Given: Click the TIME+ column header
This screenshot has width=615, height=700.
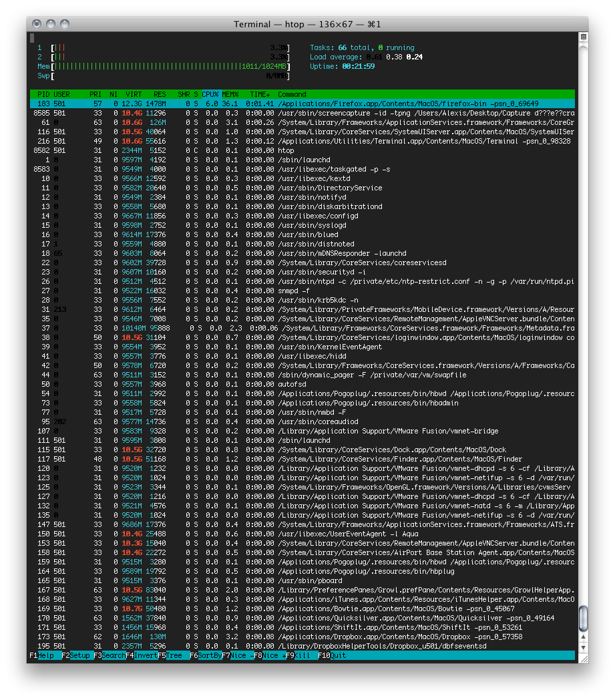Looking at the screenshot, I should [260, 94].
